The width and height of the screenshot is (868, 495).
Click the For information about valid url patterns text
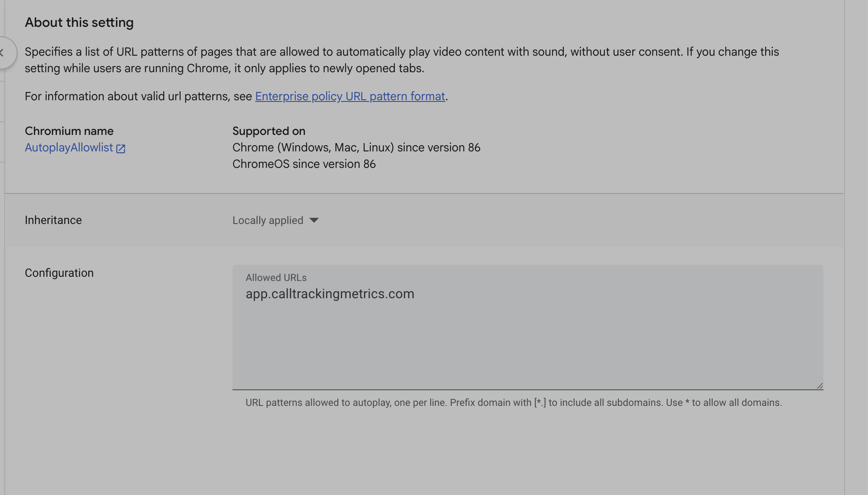[x=138, y=97]
